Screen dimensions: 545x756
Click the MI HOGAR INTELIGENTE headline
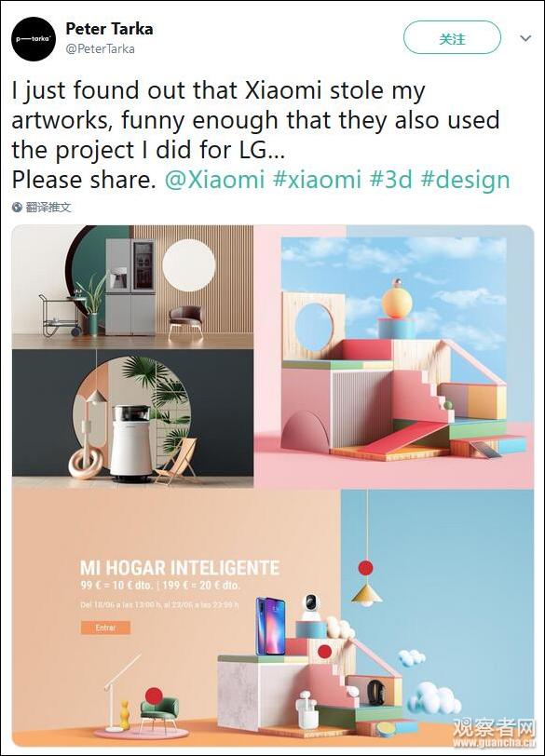[180, 568]
